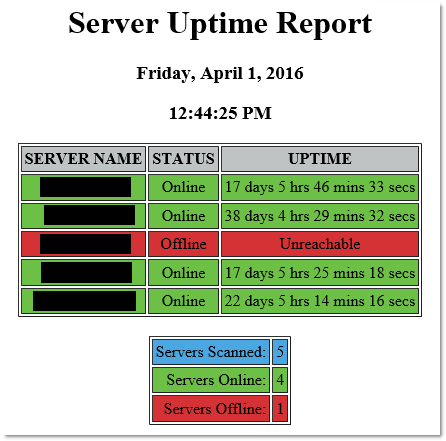Click Online status in the 38 days row
The height and width of the screenshot is (441, 446).
tap(183, 216)
